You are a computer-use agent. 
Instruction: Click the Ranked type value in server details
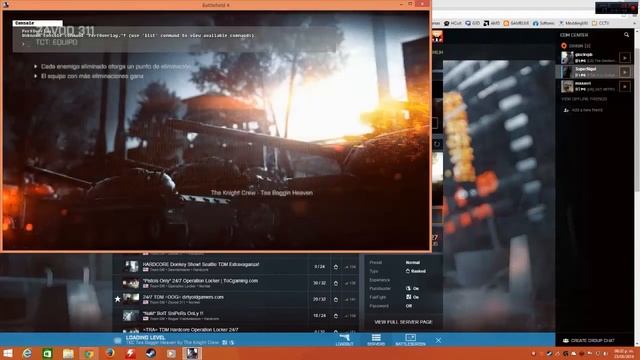click(x=416, y=271)
